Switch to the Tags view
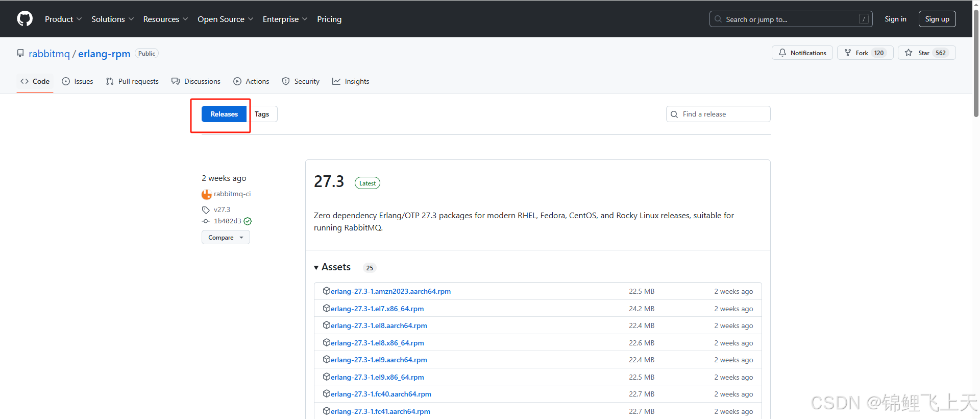 click(262, 114)
